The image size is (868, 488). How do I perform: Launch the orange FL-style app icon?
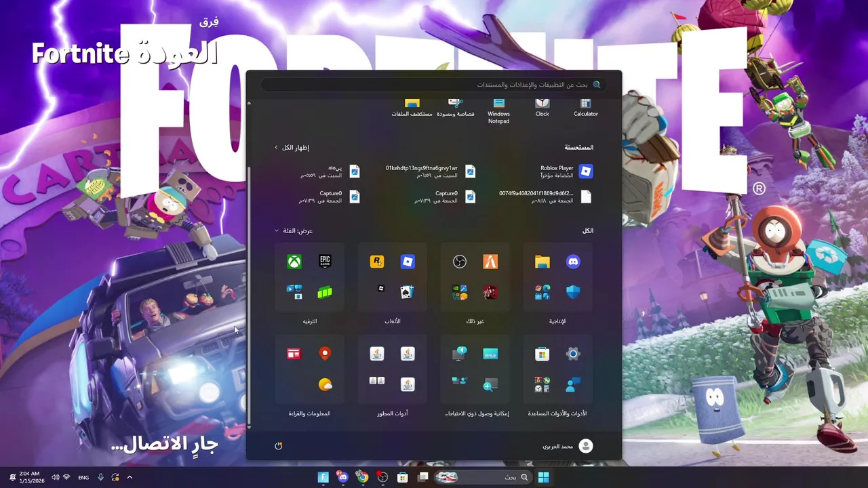click(x=490, y=262)
